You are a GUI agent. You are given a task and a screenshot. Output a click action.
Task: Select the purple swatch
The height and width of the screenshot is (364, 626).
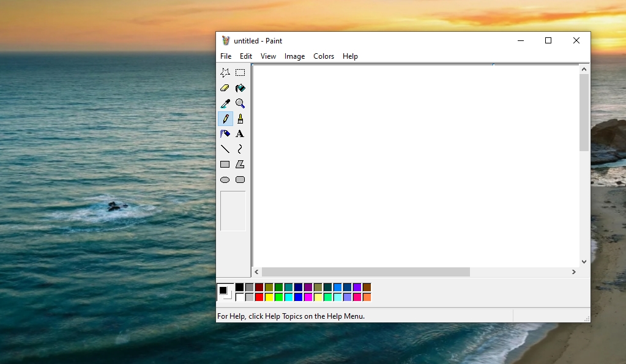click(308, 288)
